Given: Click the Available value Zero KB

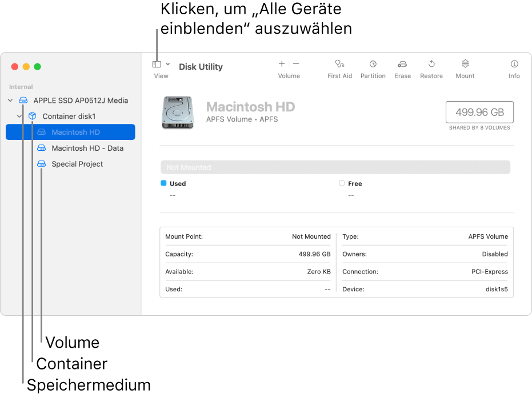Looking at the screenshot, I should (319, 272).
